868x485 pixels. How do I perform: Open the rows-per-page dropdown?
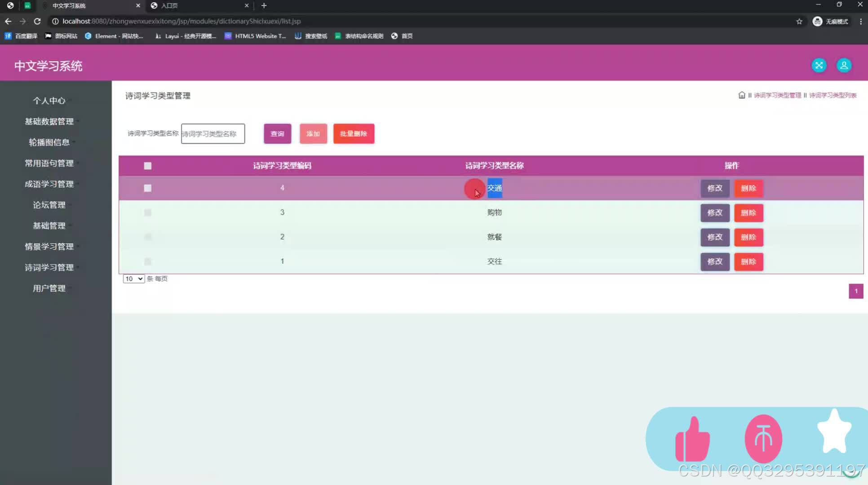(x=133, y=279)
